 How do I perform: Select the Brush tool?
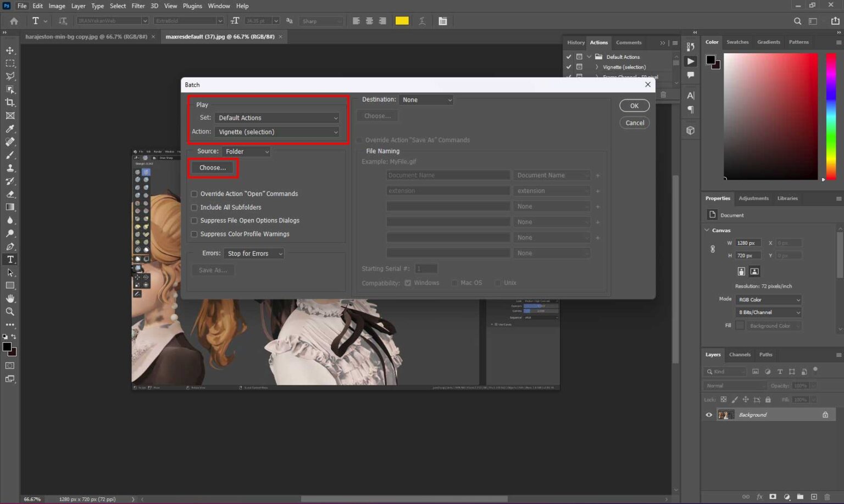[10, 155]
